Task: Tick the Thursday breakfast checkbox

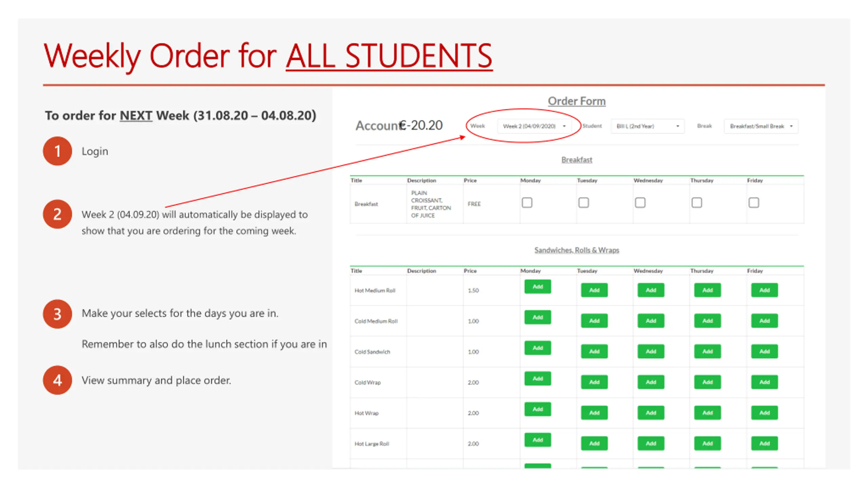Action: [x=697, y=203]
